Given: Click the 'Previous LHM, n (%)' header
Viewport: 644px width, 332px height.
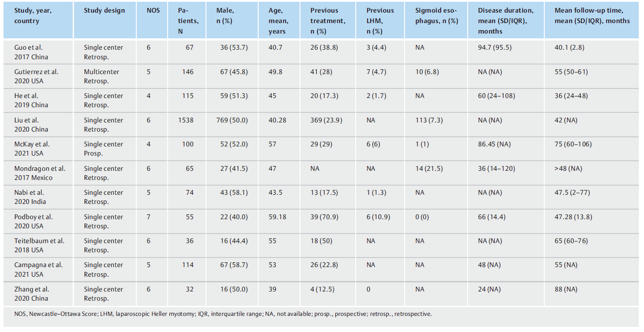Looking at the screenshot, I should coord(380,21).
